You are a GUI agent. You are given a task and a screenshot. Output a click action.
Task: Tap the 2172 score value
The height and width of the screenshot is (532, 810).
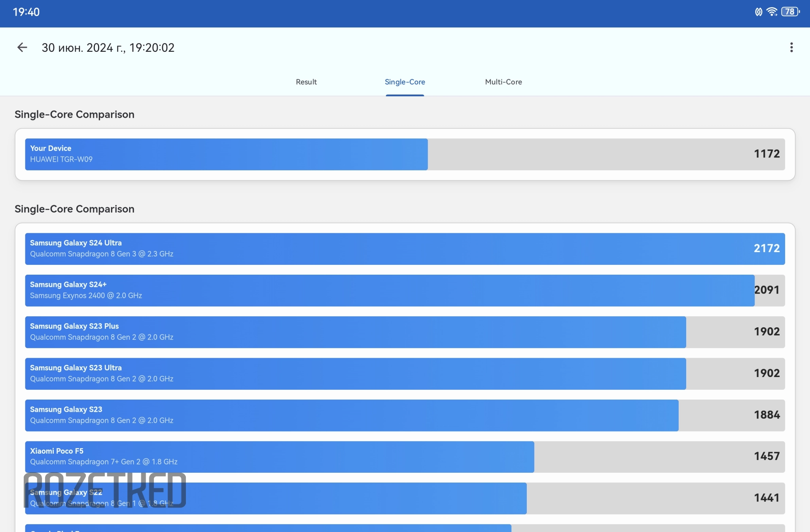coord(766,248)
